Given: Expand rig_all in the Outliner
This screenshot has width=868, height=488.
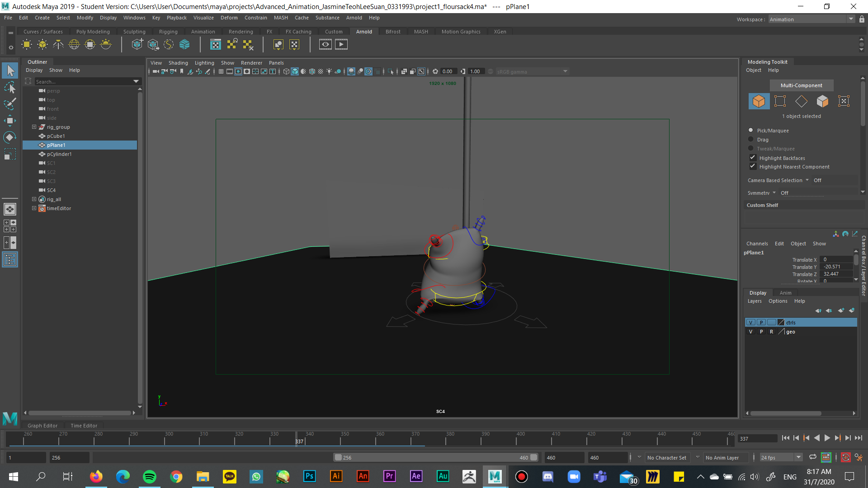Looking at the screenshot, I should coord(34,199).
